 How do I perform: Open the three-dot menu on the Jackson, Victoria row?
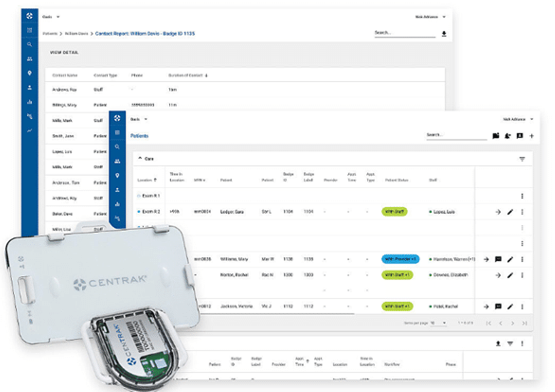pos(522,306)
